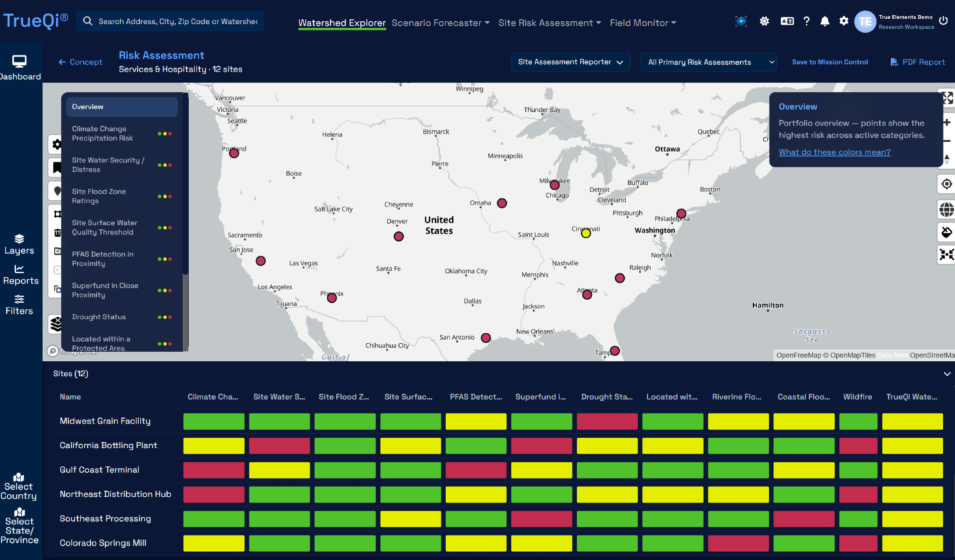The width and height of the screenshot is (955, 560).
Task: Expand Site Risk Assessment menu
Action: coord(550,23)
